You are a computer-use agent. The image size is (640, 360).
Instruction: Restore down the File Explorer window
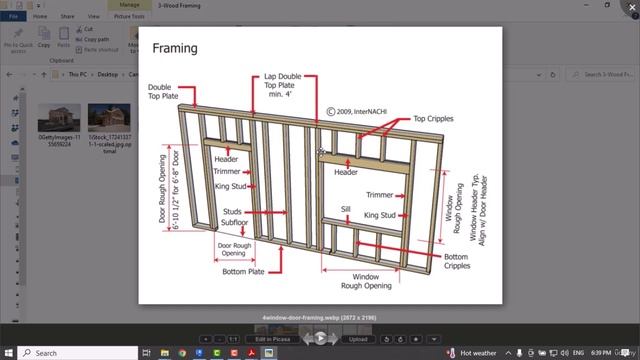[607, 5]
